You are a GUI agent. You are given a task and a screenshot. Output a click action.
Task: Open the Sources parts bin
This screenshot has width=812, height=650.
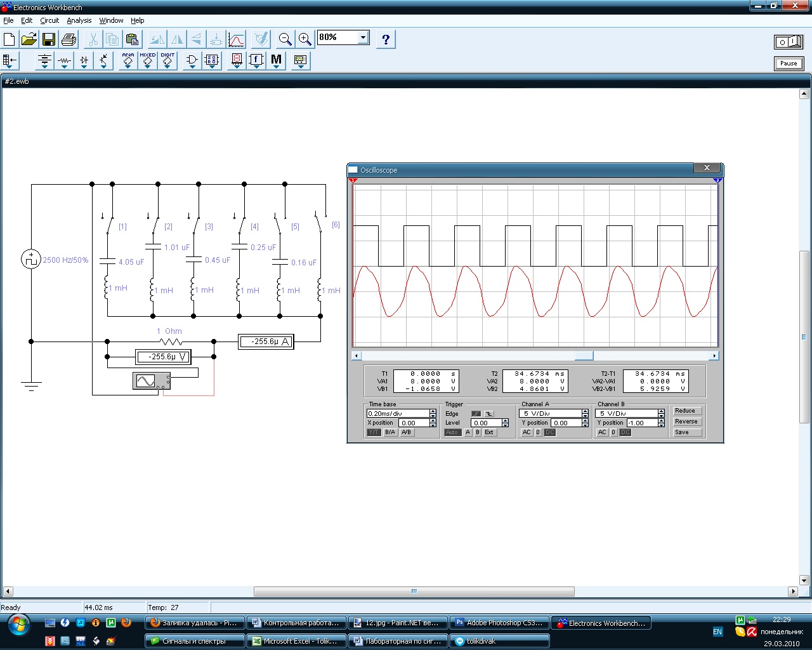pos(44,61)
